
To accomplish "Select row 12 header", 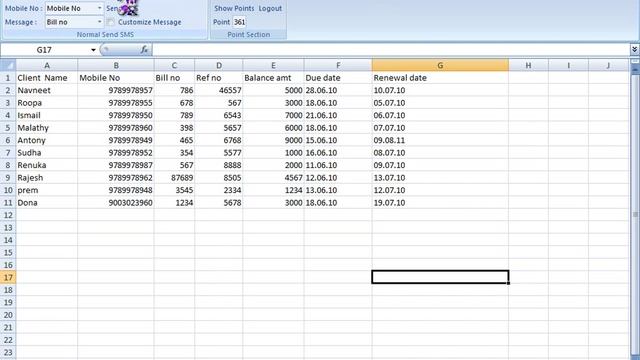I will click(8, 215).
